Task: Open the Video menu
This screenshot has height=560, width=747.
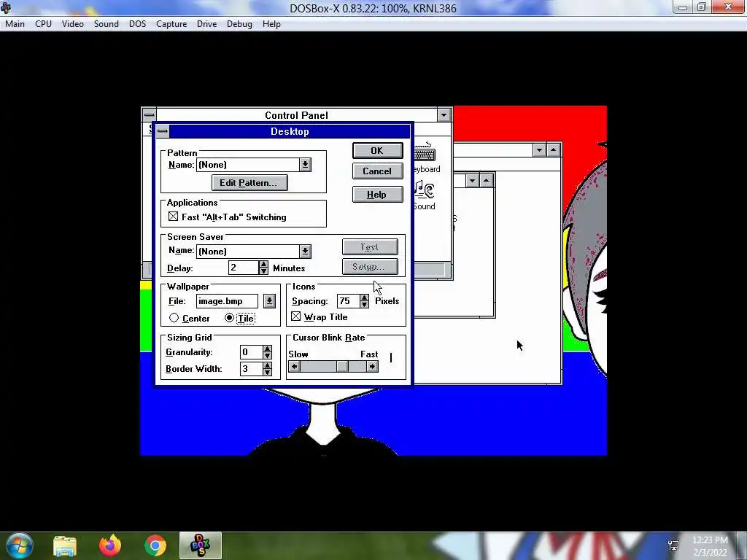Action: click(73, 24)
